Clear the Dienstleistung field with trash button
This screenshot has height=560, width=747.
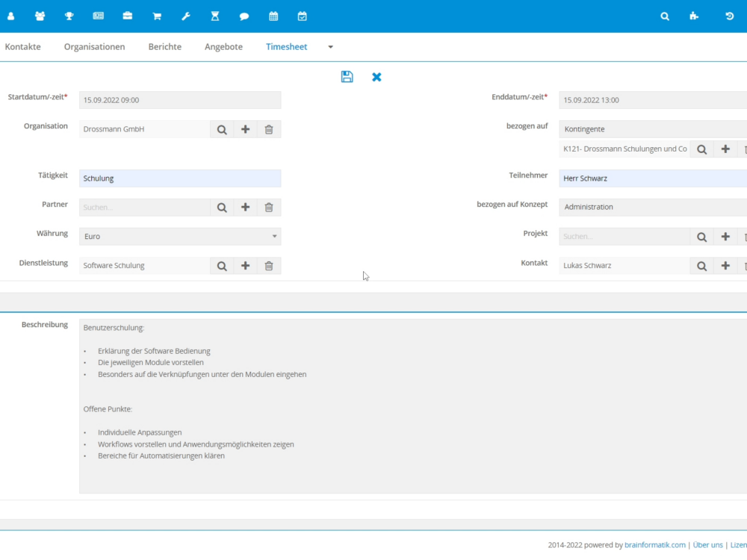coord(269,266)
